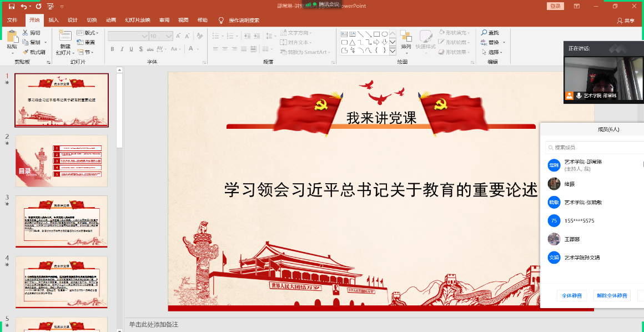644x332 pixels.
Task: Toggle Underline formatting button
Action: point(131,49)
